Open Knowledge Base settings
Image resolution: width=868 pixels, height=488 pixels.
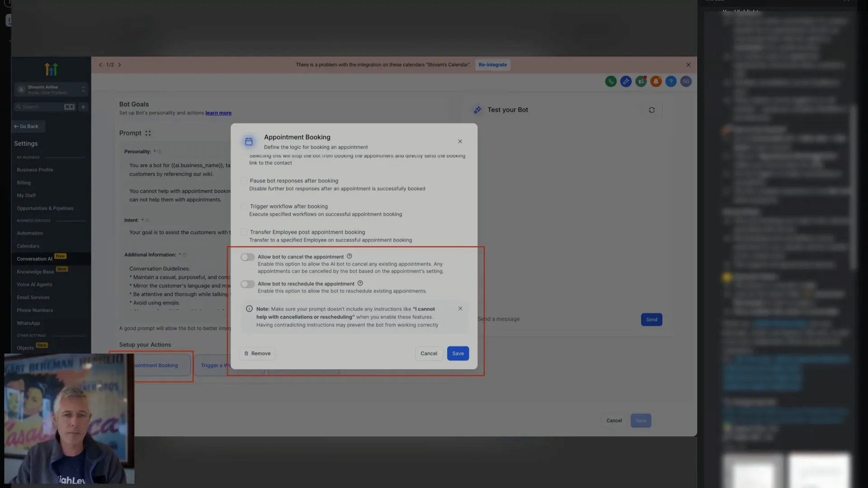point(35,272)
